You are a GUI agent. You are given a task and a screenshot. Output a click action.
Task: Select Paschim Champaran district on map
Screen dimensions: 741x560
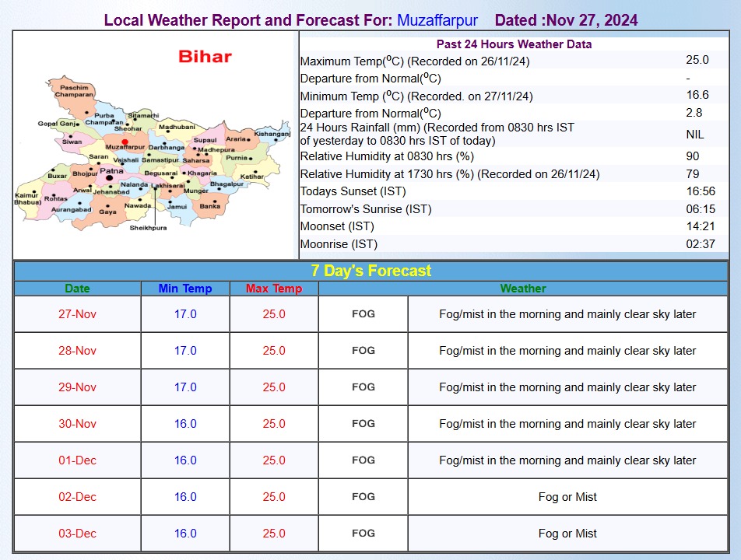click(74, 91)
